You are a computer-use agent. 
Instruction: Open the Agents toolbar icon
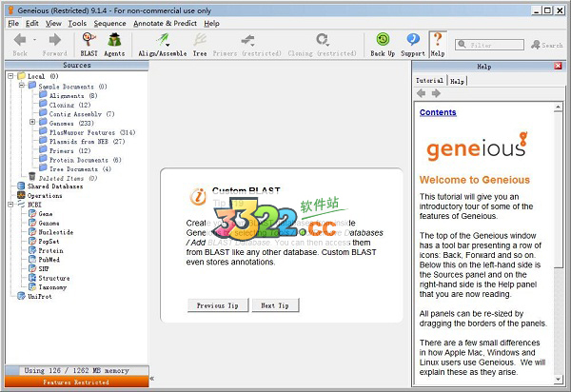[x=114, y=45]
